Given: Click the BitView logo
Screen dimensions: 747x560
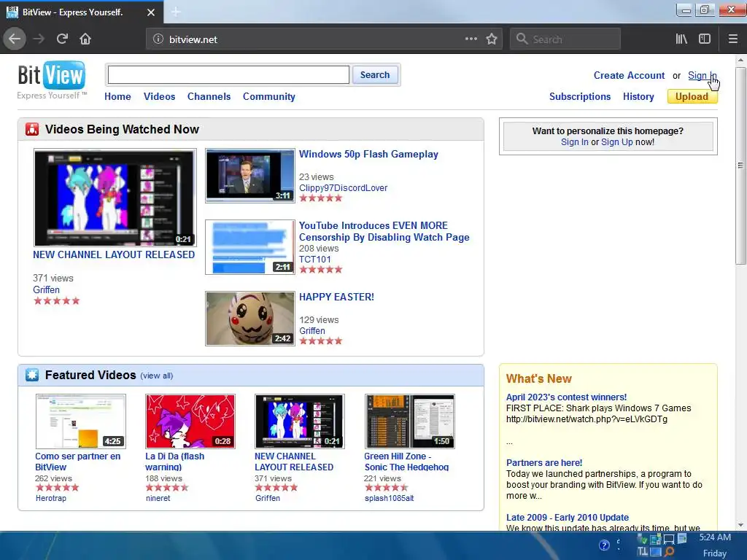Looking at the screenshot, I should point(52,79).
